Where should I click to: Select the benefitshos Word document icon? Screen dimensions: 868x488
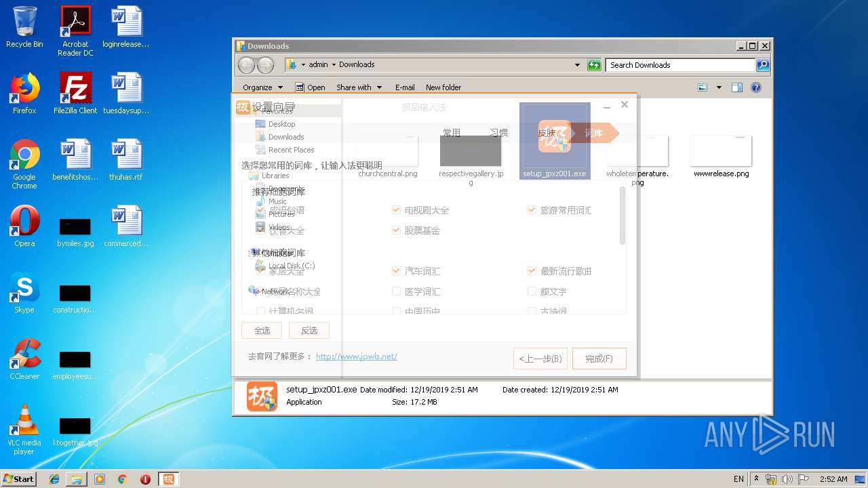[x=75, y=160]
